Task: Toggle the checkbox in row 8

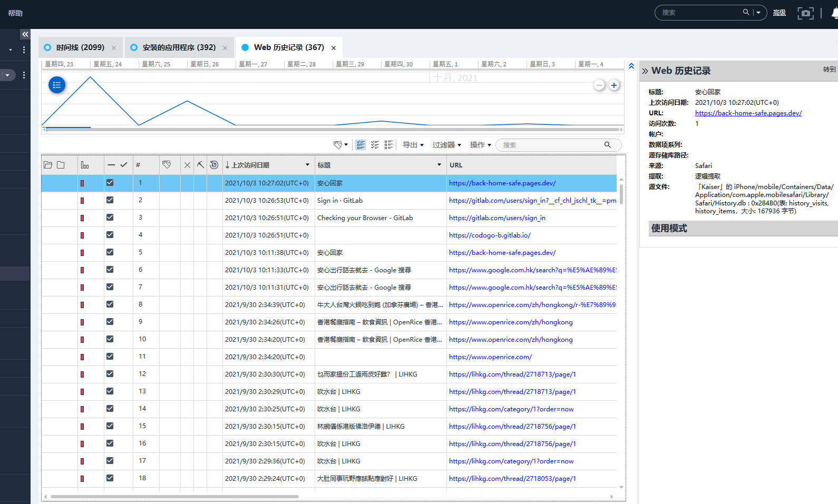Action: 110,304
